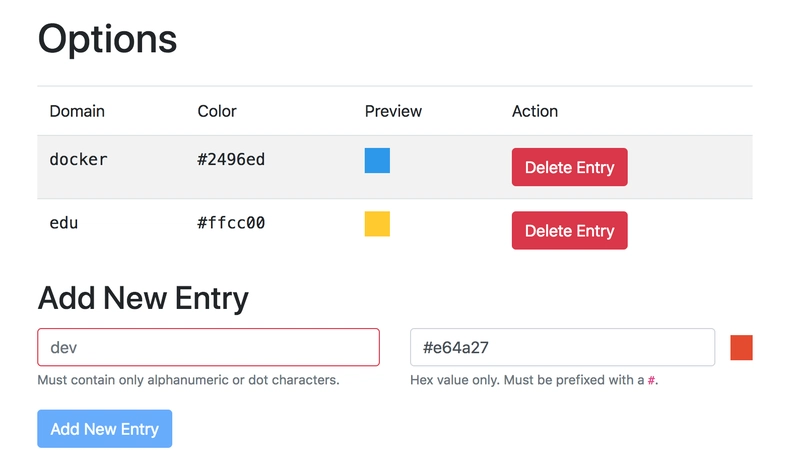Focus the domain input field containing dev
The height and width of the screenshot is (476, 800).
[x=208, y=347]
